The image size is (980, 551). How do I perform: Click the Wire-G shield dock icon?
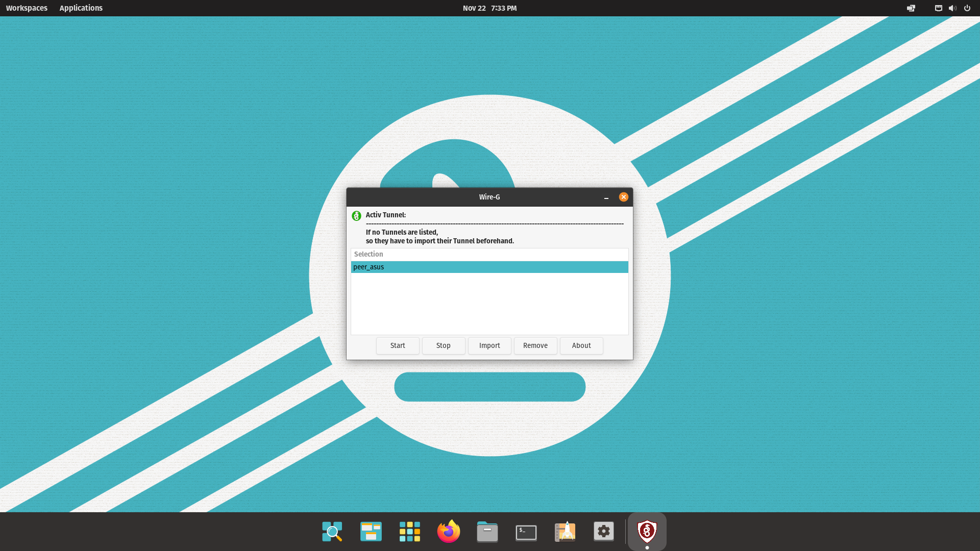click(x=647, y=532)
